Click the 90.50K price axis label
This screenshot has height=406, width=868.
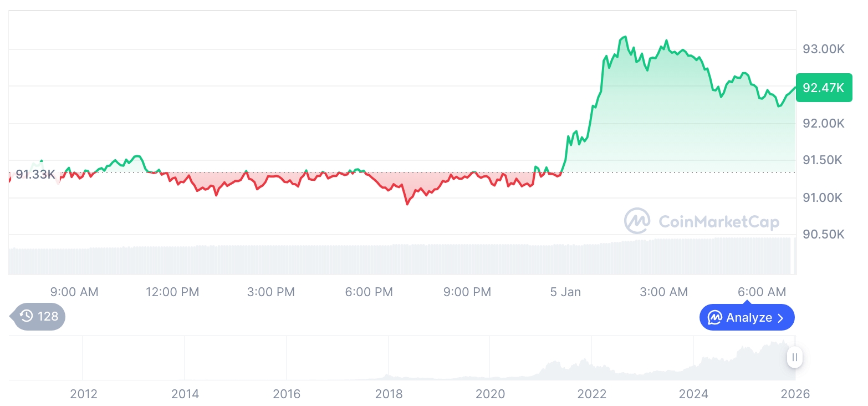(x=824, y=234)
